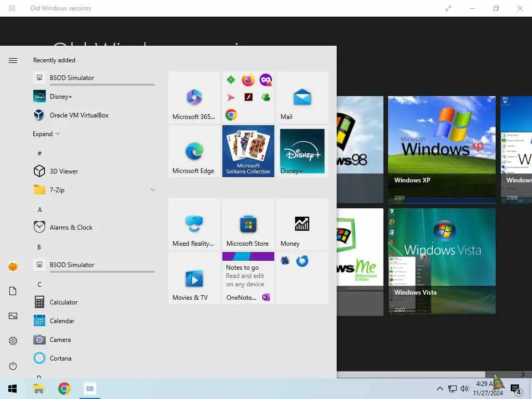Click red arrow icon in tile folder

pos(231,98)
